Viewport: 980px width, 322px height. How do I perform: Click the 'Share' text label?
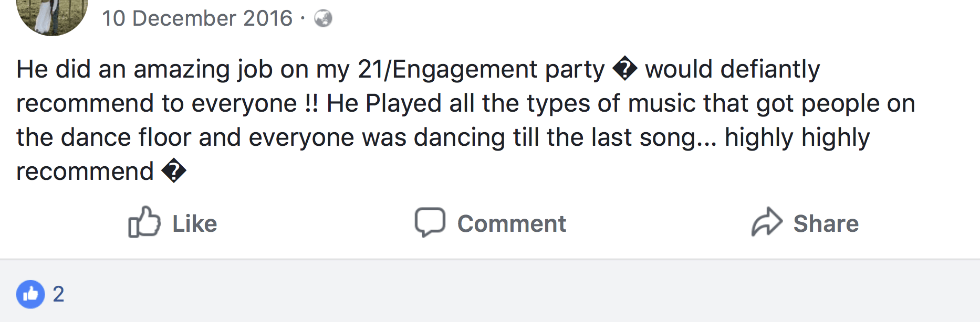point(826,224)
